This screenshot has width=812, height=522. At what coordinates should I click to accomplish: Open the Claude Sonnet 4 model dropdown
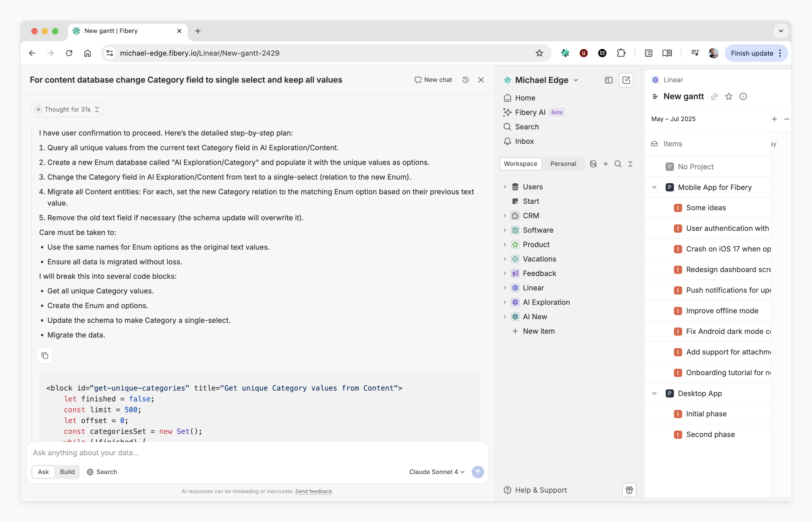pos(437,472)
